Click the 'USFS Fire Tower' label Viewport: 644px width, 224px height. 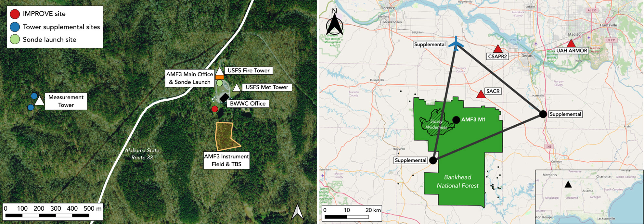click(249, 70)
